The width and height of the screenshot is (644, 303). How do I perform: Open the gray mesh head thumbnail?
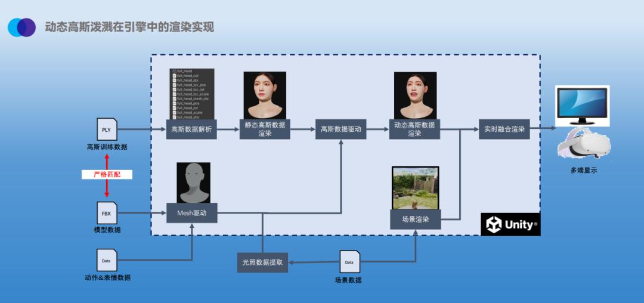pyautogui.click(x=193, y=183)
